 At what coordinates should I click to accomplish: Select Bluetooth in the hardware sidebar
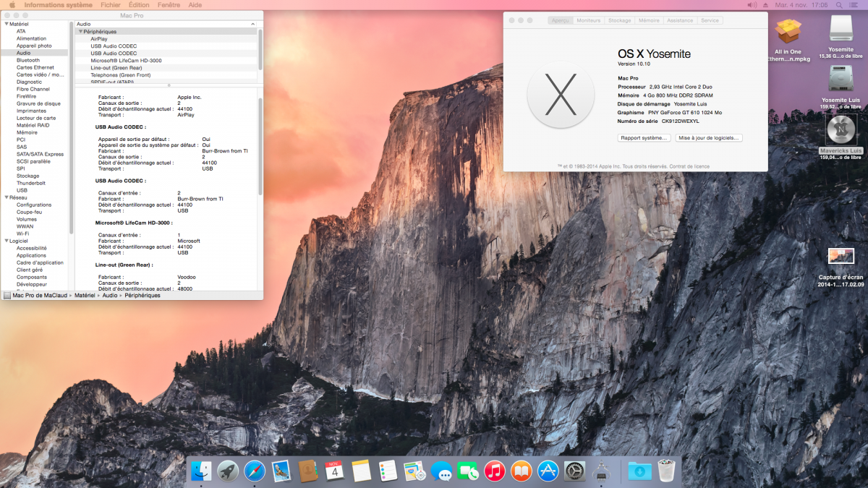[x=28, y=60]
